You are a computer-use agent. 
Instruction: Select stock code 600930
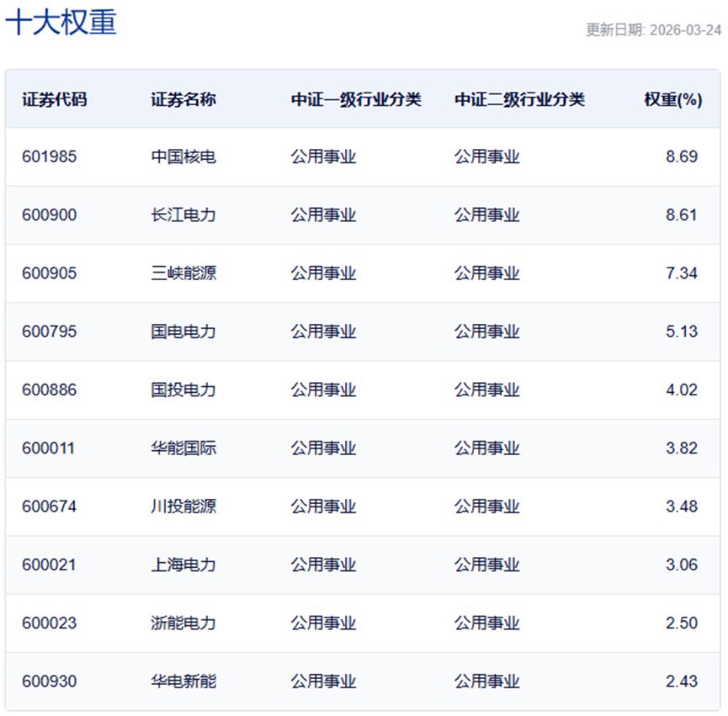(49, 682)
